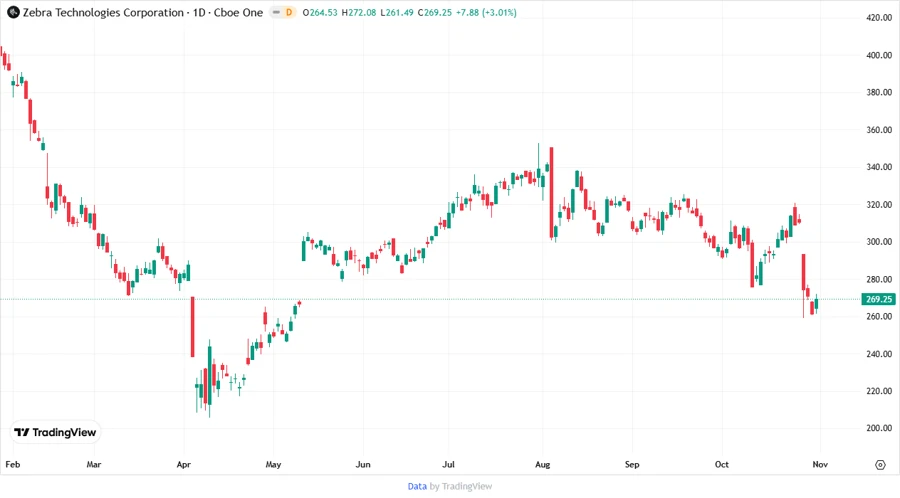Click the 'Jun' time axis label
The image size is (900, 498).
click(363, 464)
